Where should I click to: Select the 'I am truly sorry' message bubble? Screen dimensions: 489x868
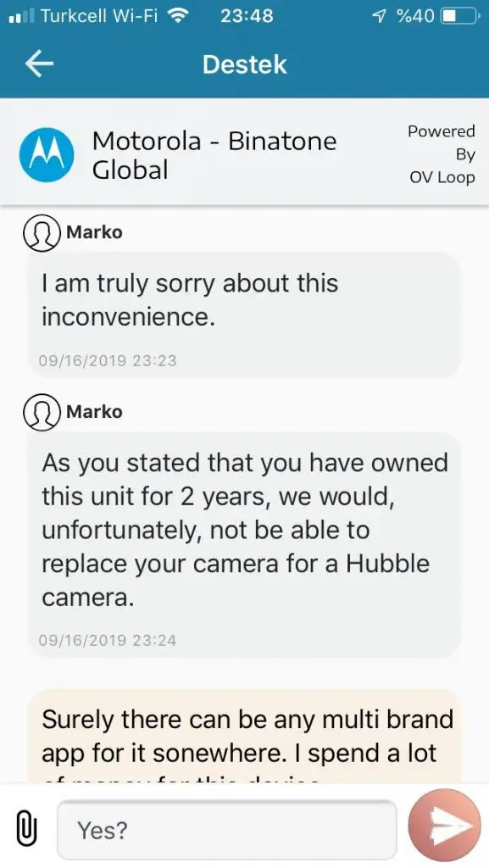point(244,314)
